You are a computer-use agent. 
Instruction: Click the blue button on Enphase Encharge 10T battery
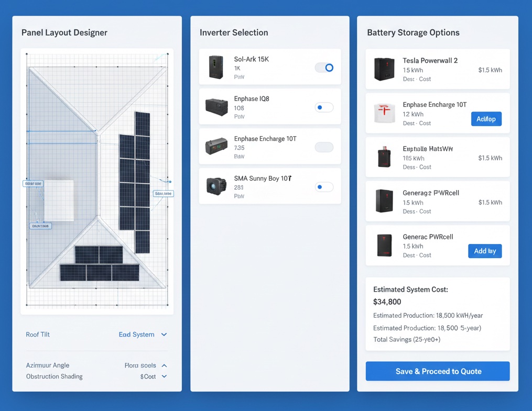(486, 119)
